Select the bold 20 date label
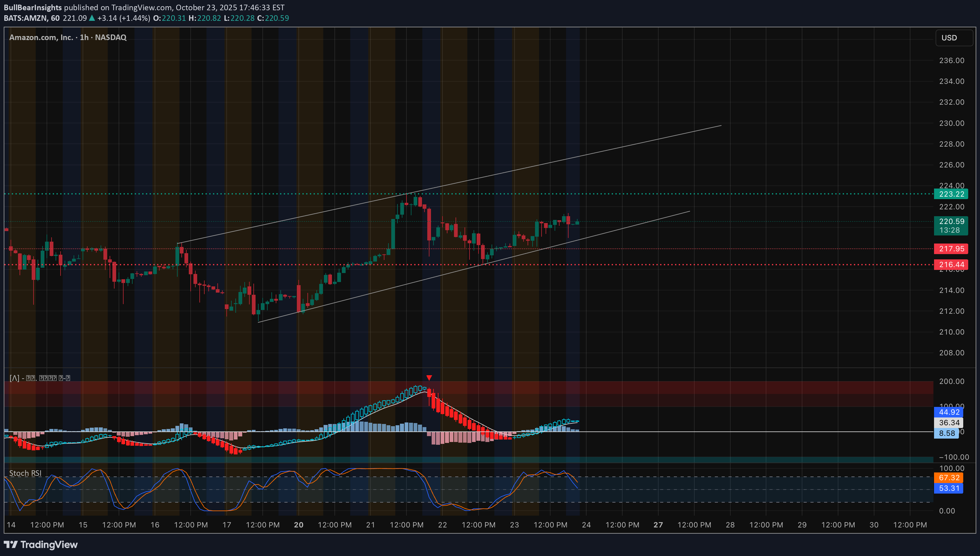 298,525
